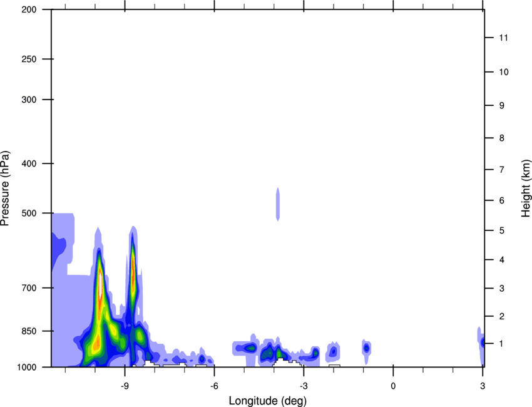
Task: Pick the 7 km height label
Action: pyautogui.click(x=502, y=170)
